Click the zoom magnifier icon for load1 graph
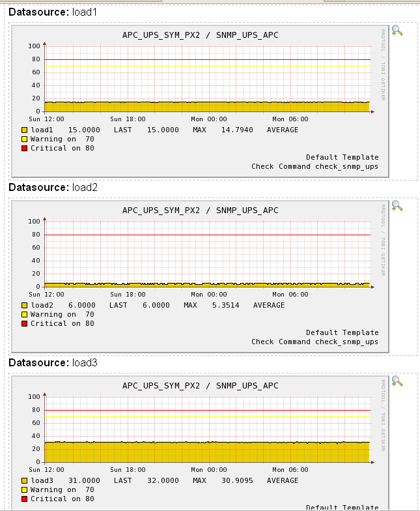Viewport: 420px width, 511px height. pos(397,30)
